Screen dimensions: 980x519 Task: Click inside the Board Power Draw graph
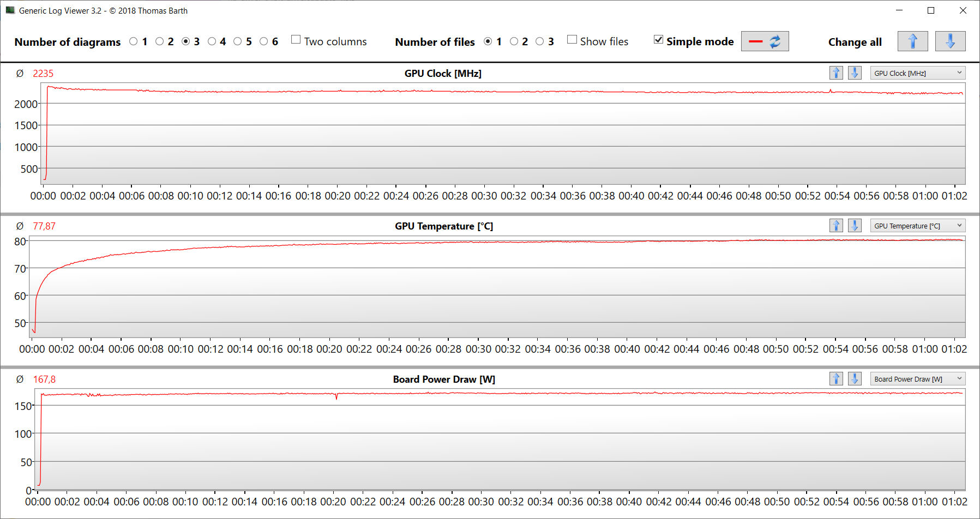[x=499, y=439]
